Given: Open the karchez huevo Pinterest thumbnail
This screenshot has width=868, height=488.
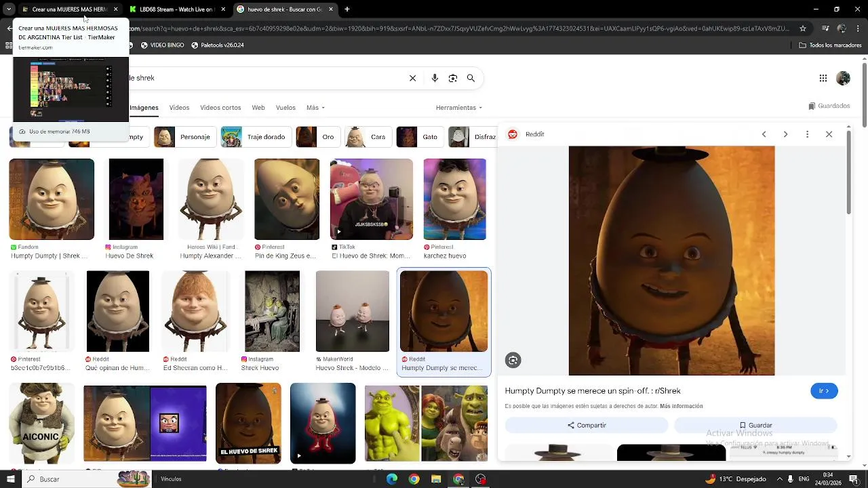Looking at the screenshot, I should (454, 199).
